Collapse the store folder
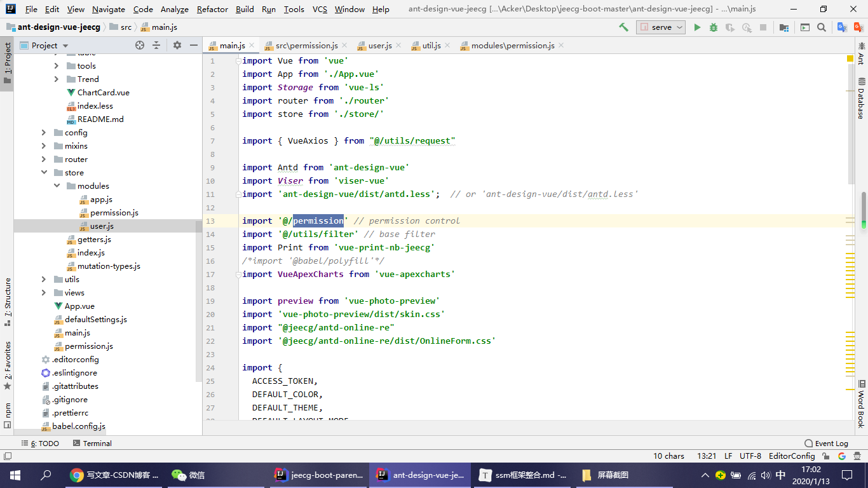868x488 pixels. (44, 172)
